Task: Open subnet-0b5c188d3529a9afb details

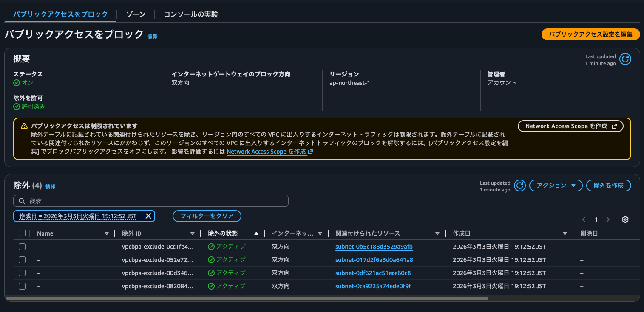Action: click(x=373, y=246)
